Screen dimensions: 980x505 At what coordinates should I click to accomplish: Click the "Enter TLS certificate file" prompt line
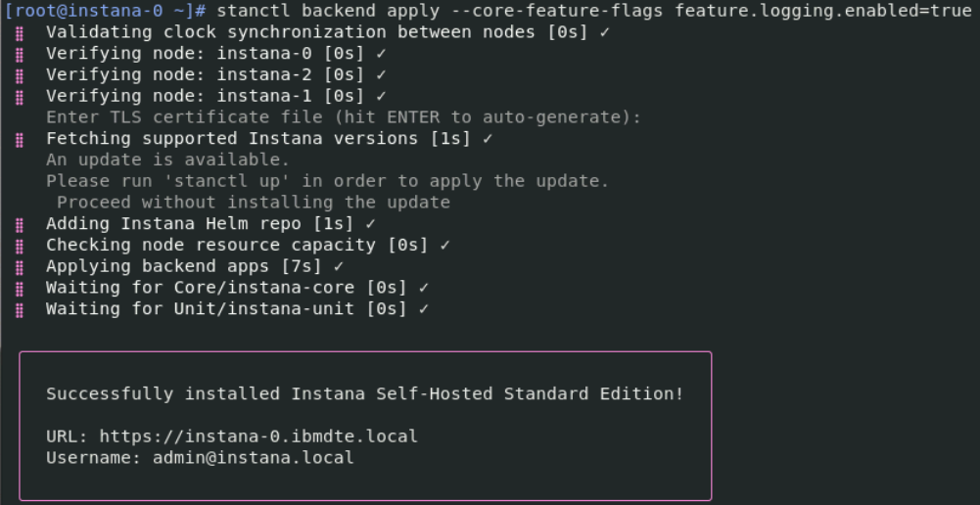click(x=343, y=117)
